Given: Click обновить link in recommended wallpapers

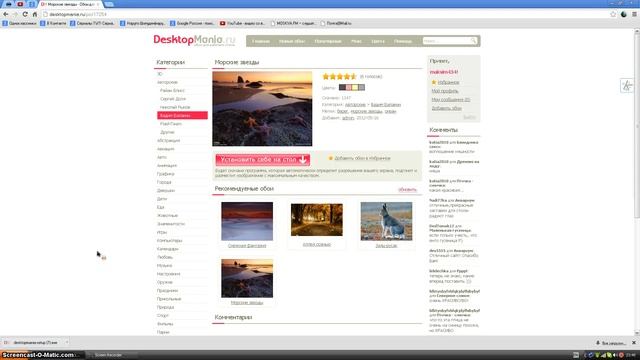Looking at the screenshot, I should coord(407,190).
